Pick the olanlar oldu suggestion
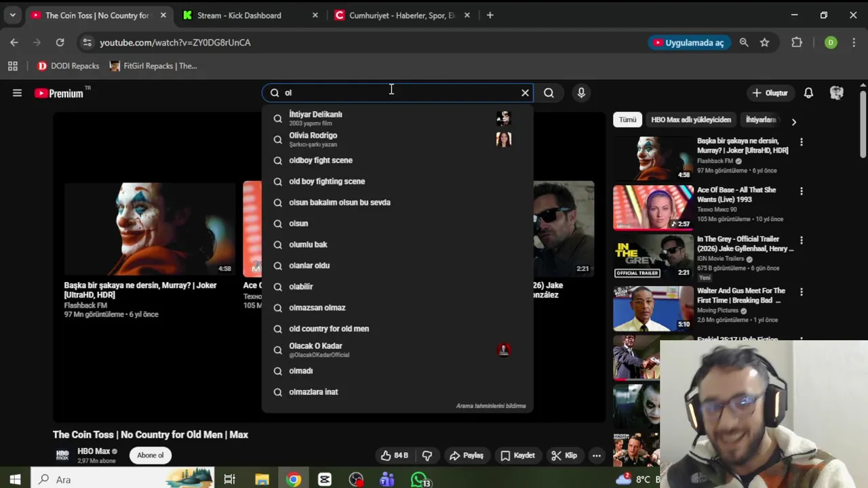Screen dimensions: 868x488 397,266
